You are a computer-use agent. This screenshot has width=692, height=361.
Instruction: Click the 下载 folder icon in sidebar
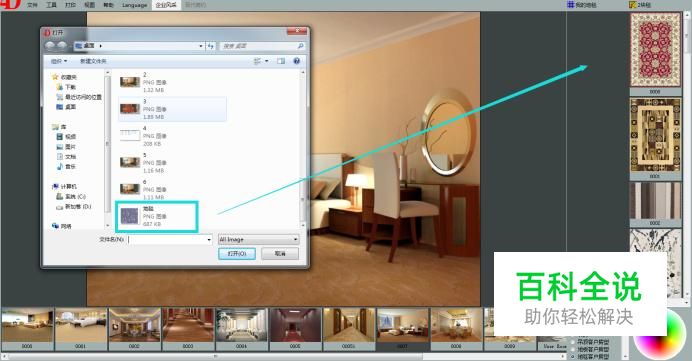(x=60, y=87)
